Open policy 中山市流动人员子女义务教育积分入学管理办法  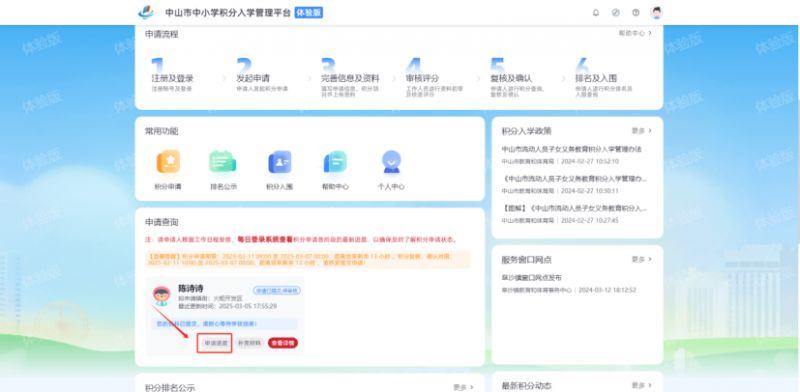click(571, 150)
